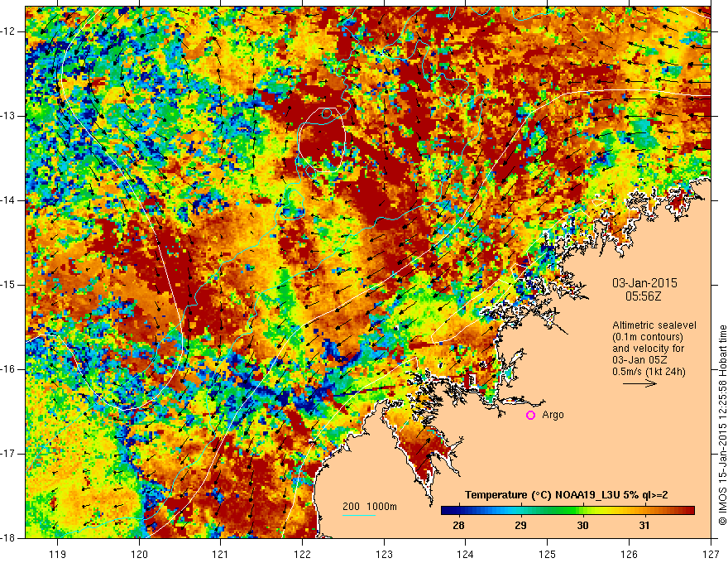Click the longitude '120' axis label
This screenshot has width=728, height=563.
tap(139, 554)
